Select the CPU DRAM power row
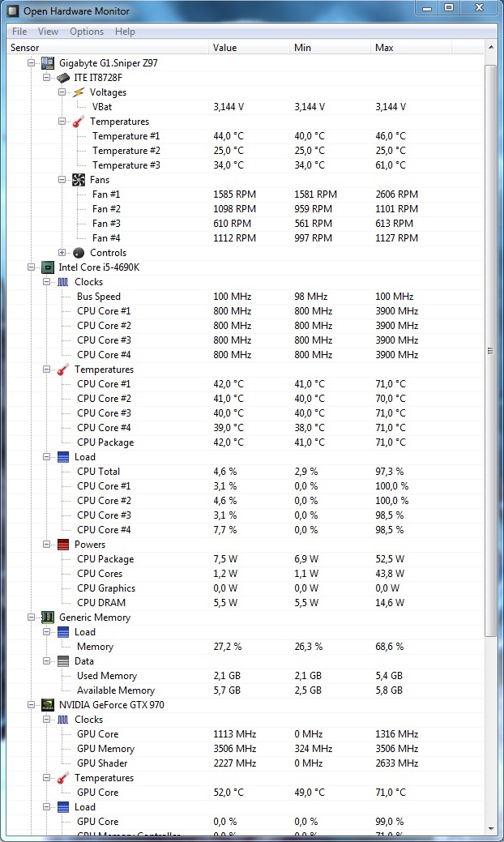 tap(245, 603)
